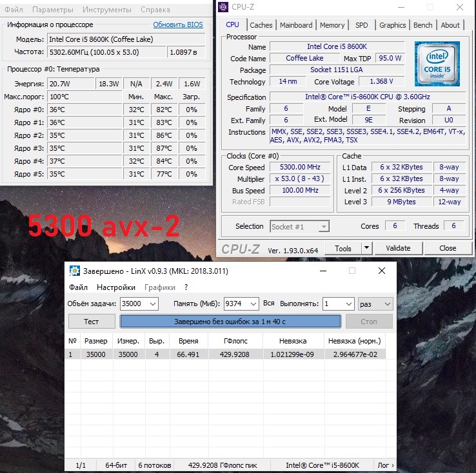Click the Обновить BIOS link
This screenshot has height=473, width=476.
[178, 24]
